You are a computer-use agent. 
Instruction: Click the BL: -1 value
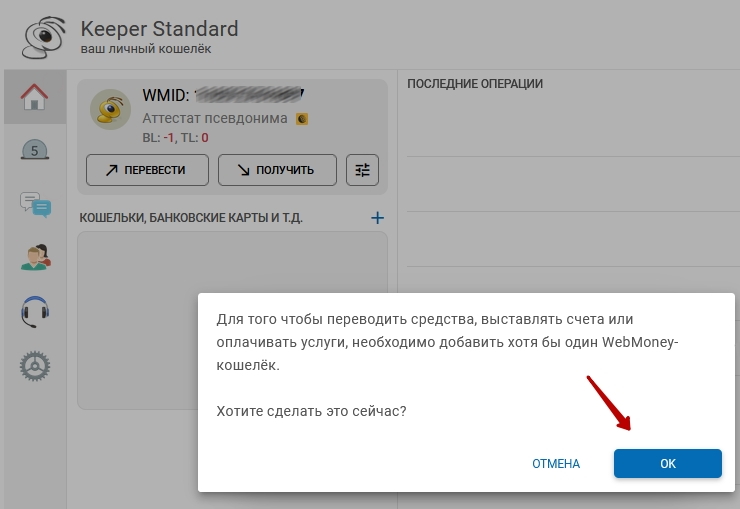pyautogui.click(x=159, y=138)
